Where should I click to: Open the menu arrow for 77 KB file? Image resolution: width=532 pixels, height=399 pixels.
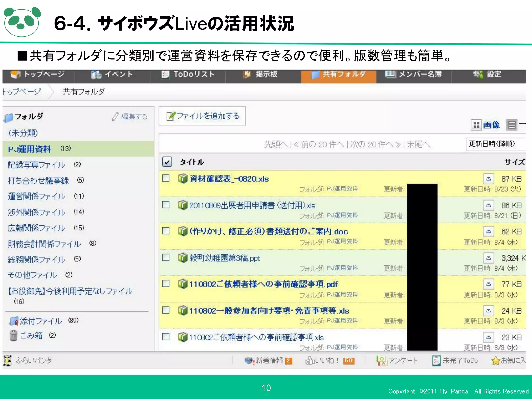tap(488, 284)
